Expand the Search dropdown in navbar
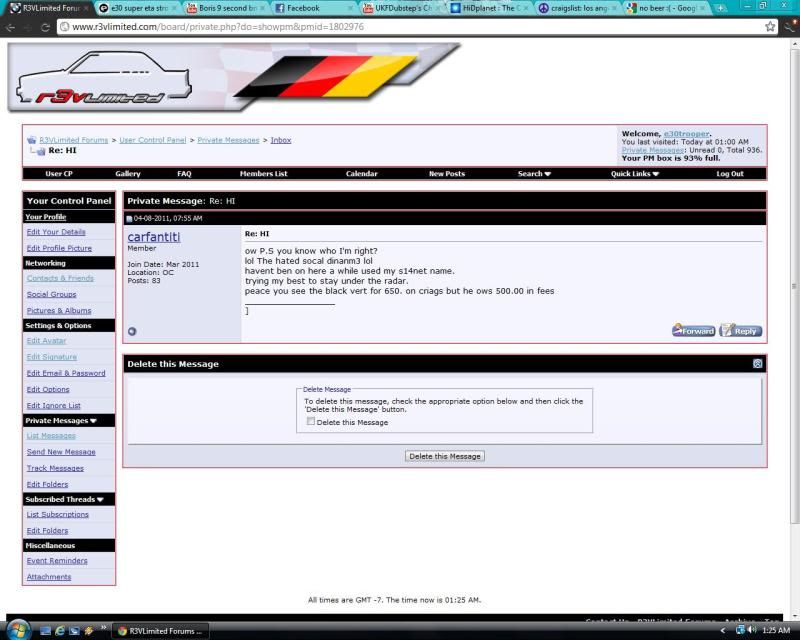This screenshot has width=800, height=640. coord(534,174)
